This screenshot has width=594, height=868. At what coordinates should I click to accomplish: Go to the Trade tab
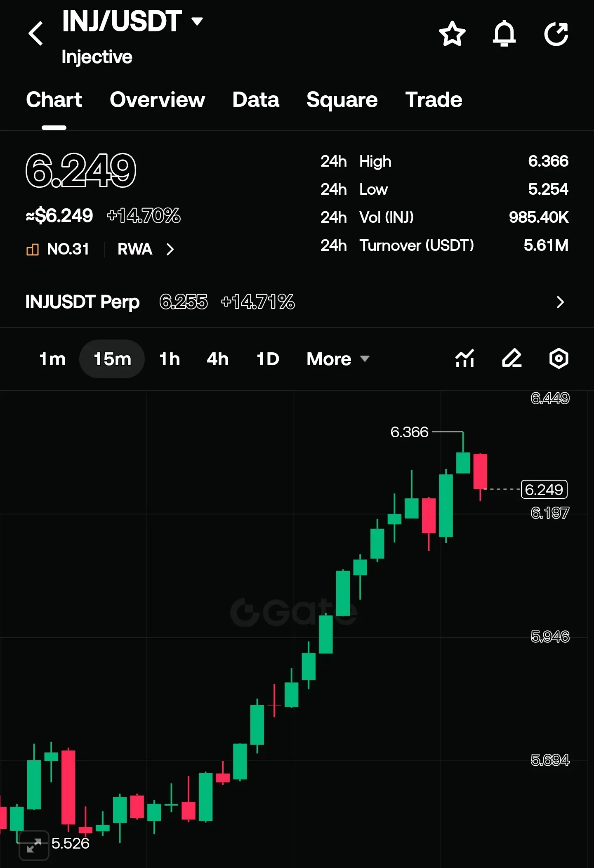tap(434, 100)
